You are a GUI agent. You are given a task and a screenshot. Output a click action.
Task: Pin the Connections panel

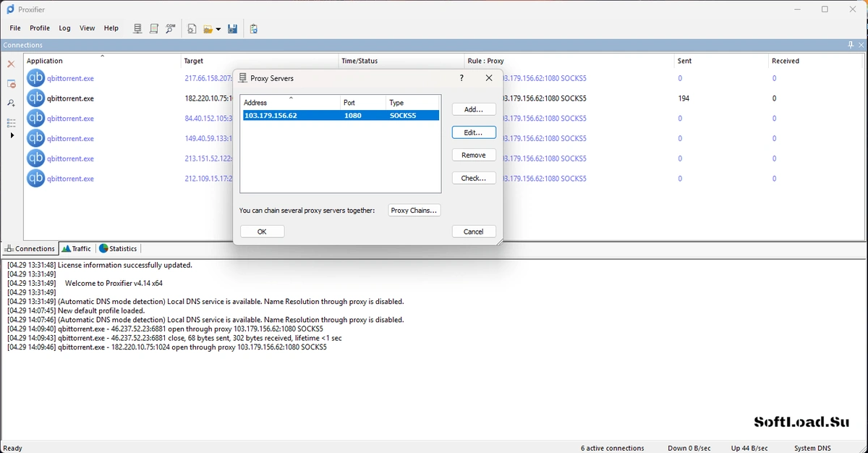(x=850, y=45)
